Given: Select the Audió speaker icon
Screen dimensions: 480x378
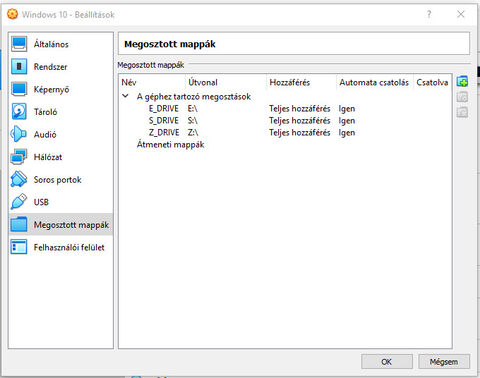Looking at the screenshot, I should (19, 134).
